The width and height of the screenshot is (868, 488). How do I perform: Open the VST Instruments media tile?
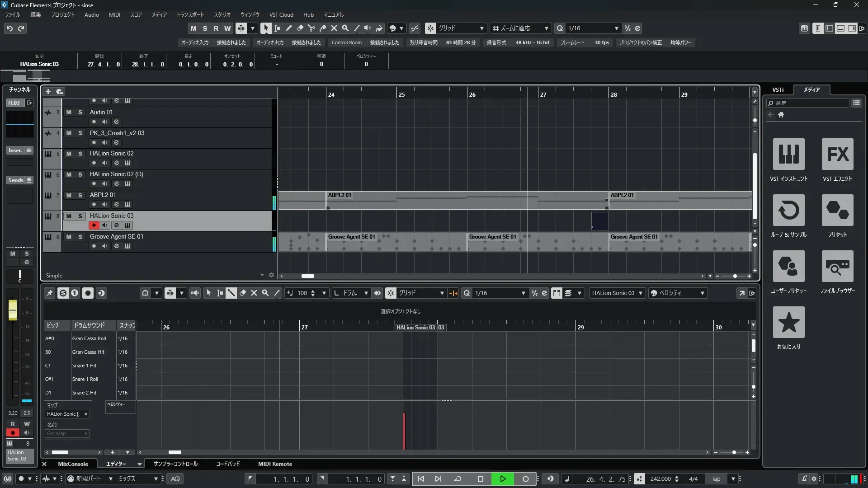pyautogui.click(x=788, y=155)
